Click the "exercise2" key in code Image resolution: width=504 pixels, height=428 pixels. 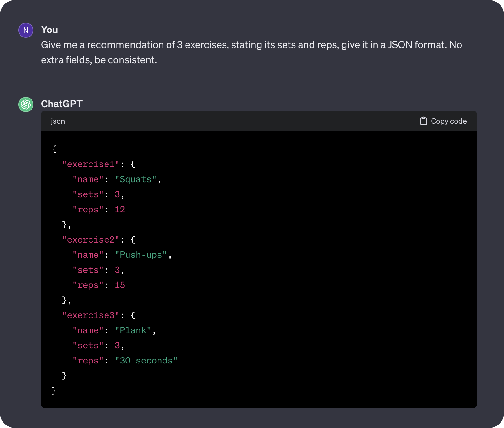91,240
